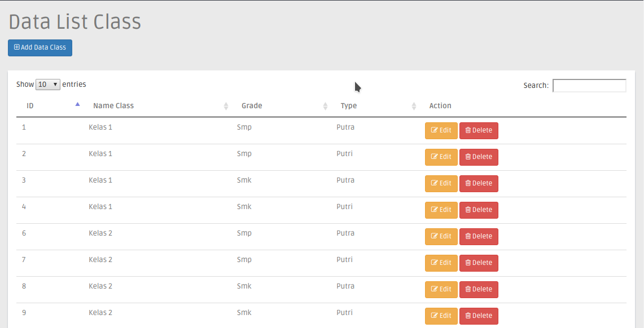Screen dimensions: 644x328
Task: Click the trash icon to delete row ID 2
Action: [x=469, y=157]
